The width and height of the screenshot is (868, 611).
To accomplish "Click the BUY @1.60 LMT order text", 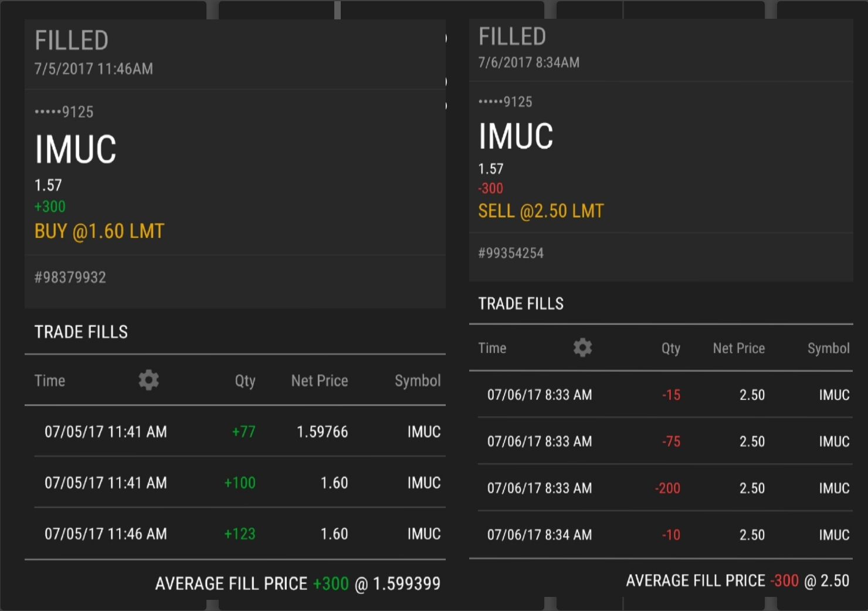I will 99,231.
